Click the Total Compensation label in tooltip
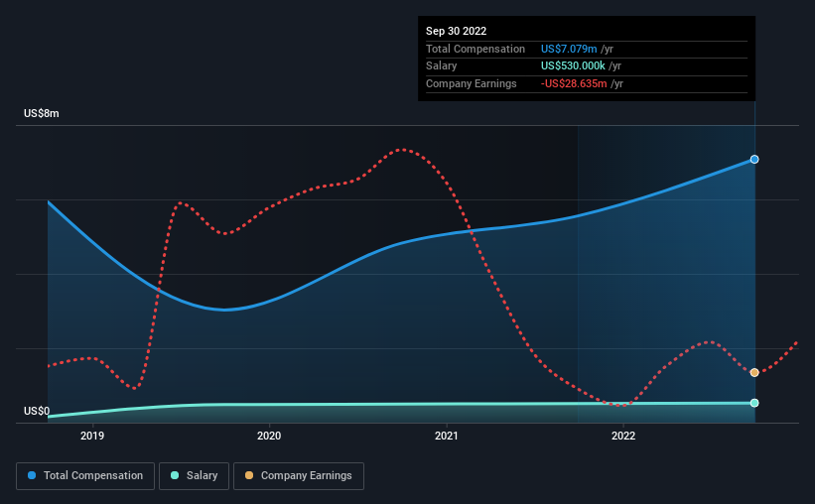Viewport: 815px width, 504px height. point(475,49)
